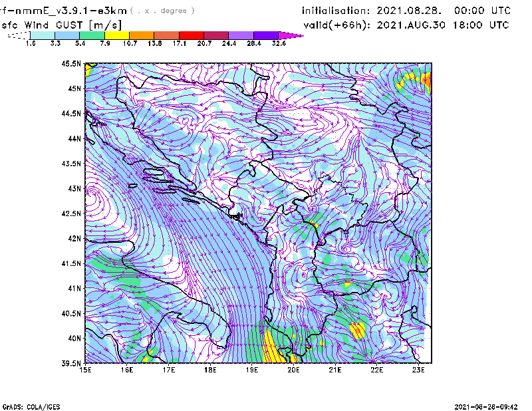
Task: Click the crimson 20.7–24.4 legend swatch
Action: (x=216, y=35)
